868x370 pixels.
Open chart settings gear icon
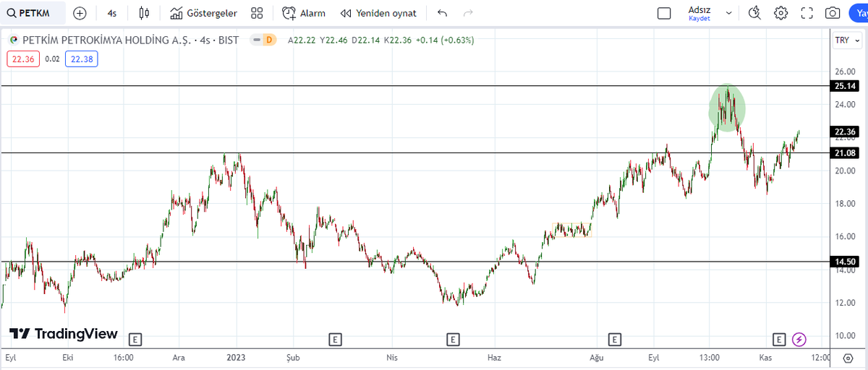780,13
